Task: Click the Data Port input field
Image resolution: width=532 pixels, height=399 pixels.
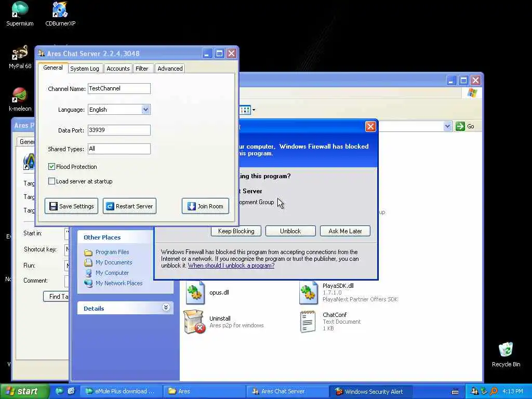Action: pos(119,130)
